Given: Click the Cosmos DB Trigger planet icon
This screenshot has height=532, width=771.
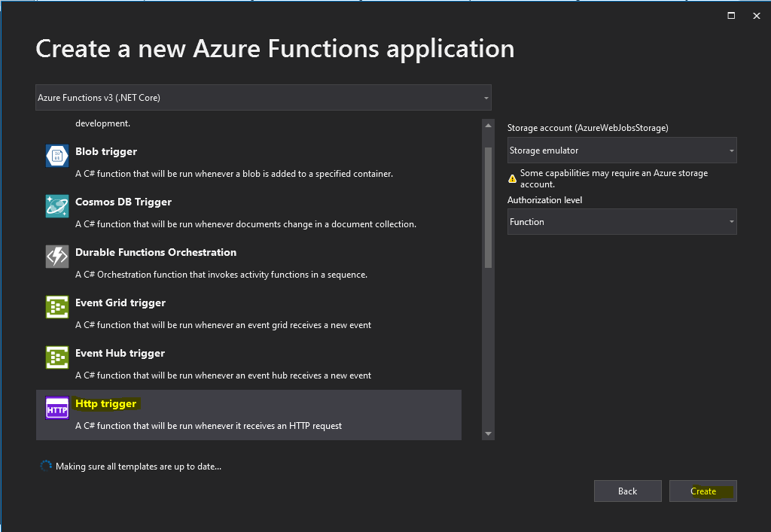Looking at the screenshot, I should [57, 206].
